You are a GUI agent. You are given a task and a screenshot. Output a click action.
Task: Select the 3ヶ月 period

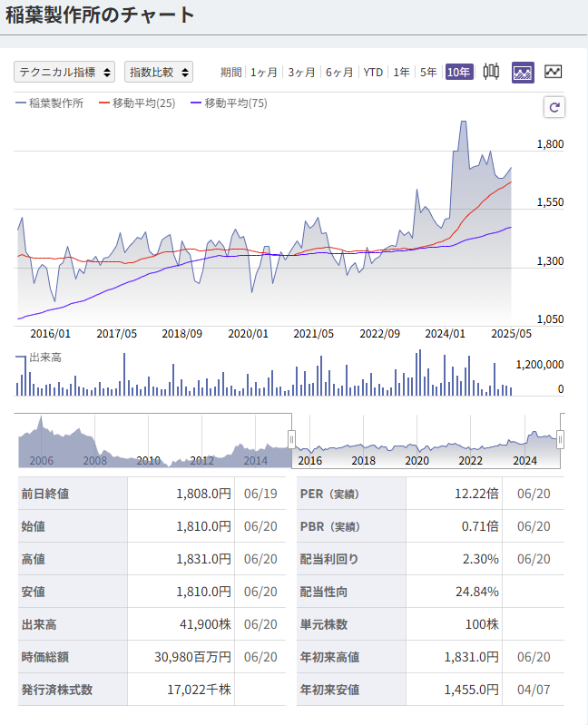[x=301, y=73]
